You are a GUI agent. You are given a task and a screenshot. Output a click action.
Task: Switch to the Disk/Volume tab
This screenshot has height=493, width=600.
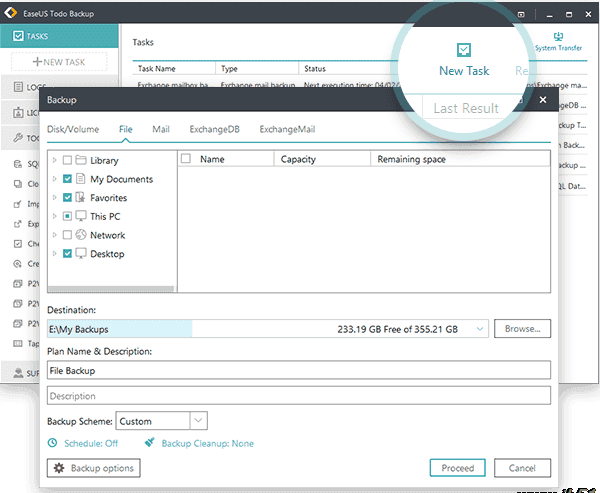coord(73,129)
